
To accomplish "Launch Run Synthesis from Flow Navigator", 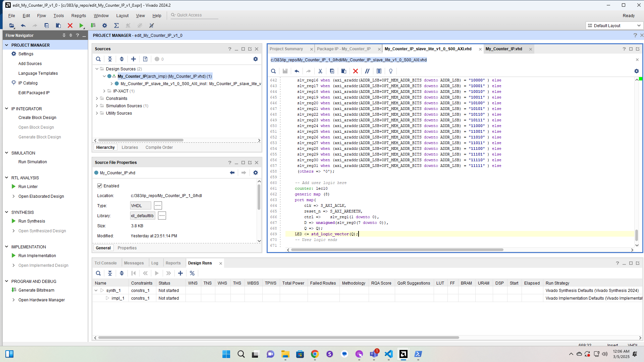I will 32,221.
